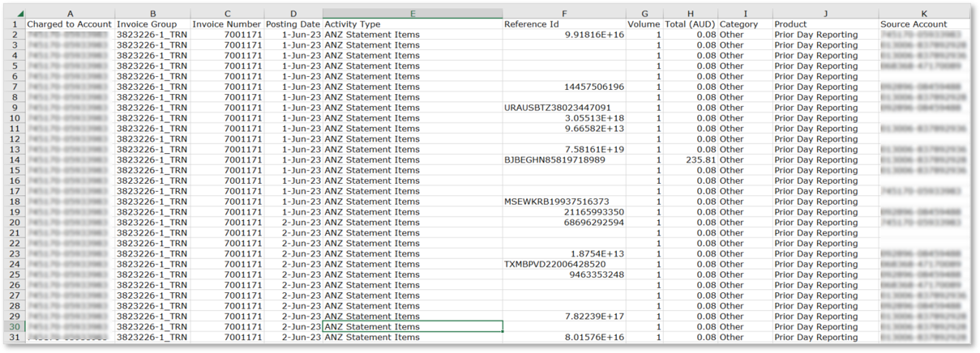Click the Select All corner triangle of the sheet
This screenshot has height=353, width=980.
(16, 14)
